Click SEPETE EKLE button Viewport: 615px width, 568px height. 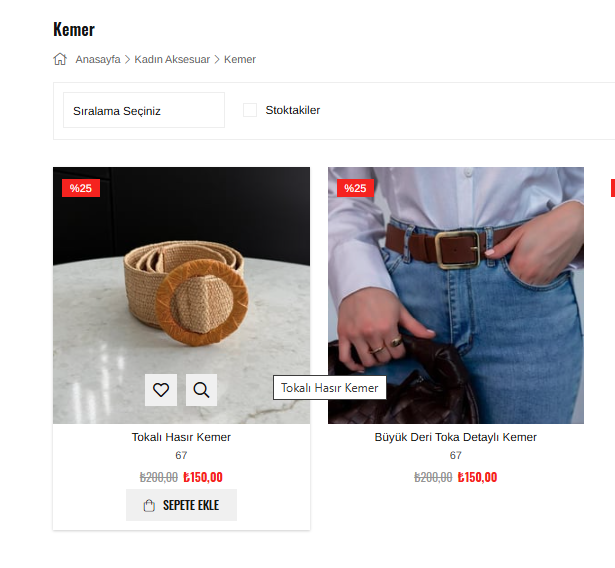click(x=181, y=505)
